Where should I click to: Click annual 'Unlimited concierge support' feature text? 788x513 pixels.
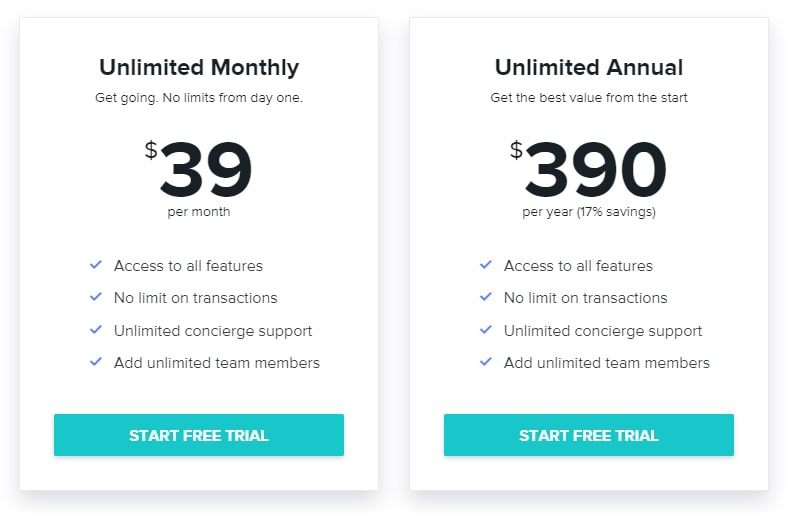tap(603, 331)
